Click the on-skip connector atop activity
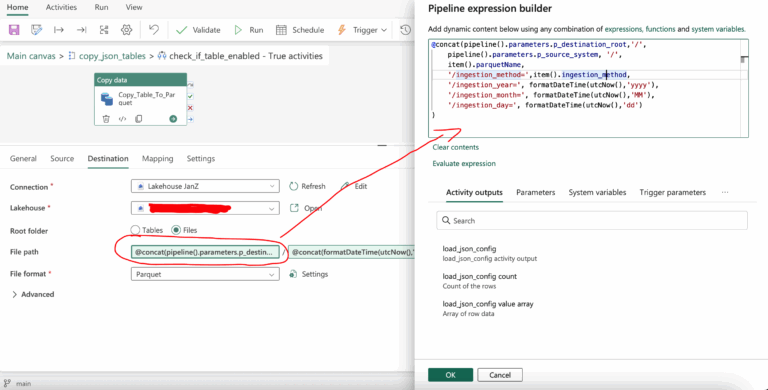The image size is (768, 390). click(x=191, y=85)
